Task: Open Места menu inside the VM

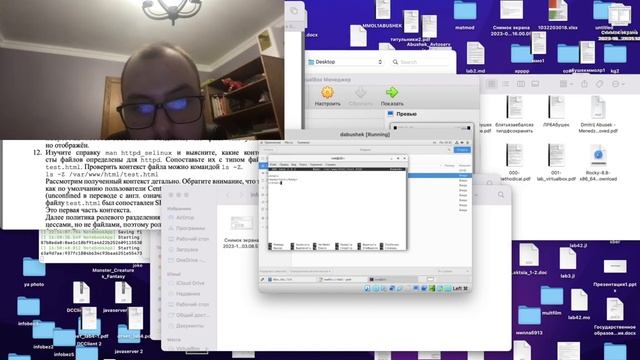Action: [289, 142]
